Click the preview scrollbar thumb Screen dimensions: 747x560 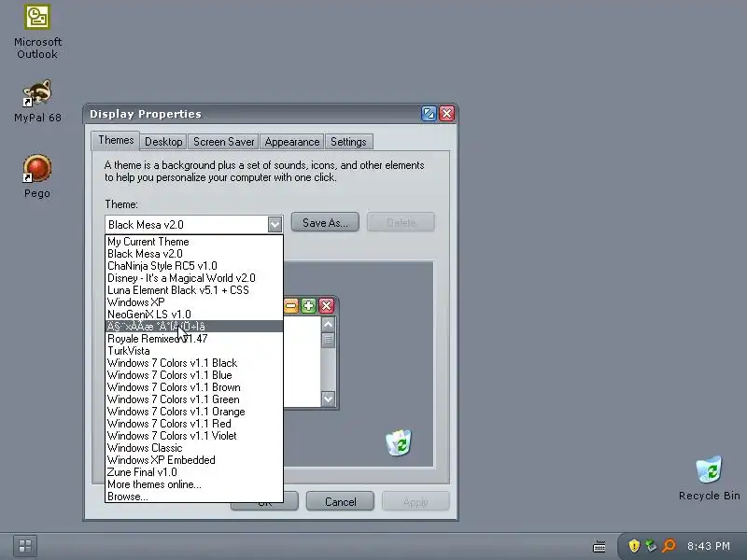tap(328, 340)
